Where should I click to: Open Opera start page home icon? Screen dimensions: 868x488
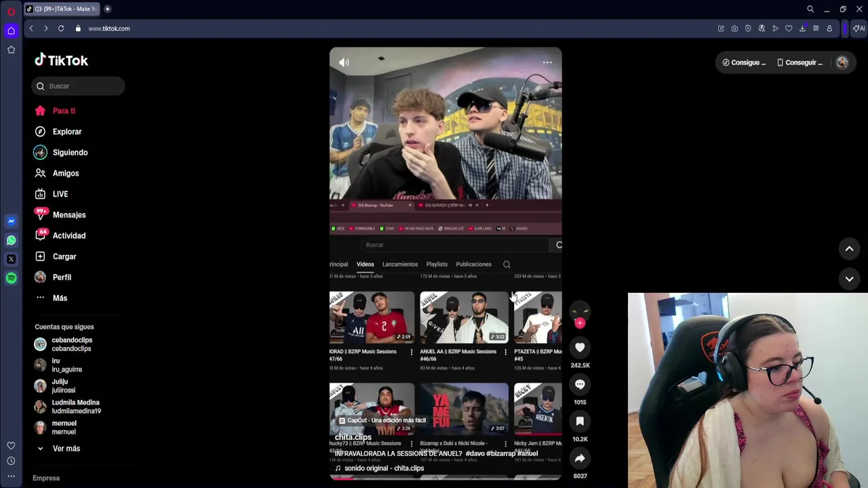click(11, 30)
